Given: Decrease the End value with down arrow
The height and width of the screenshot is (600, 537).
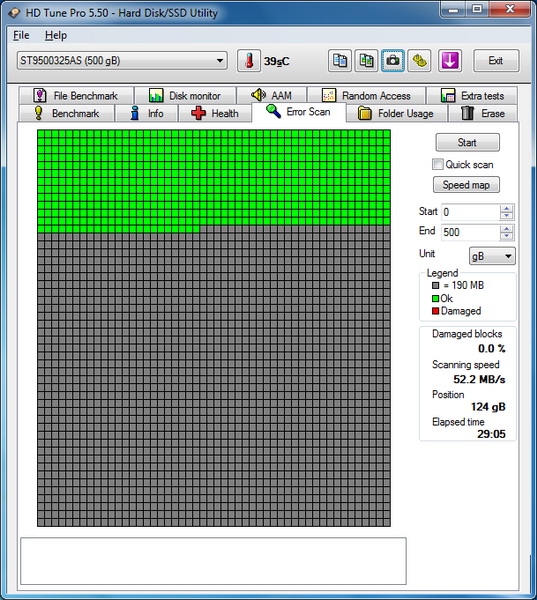Looking at the screenshot, I should [506, 236].
